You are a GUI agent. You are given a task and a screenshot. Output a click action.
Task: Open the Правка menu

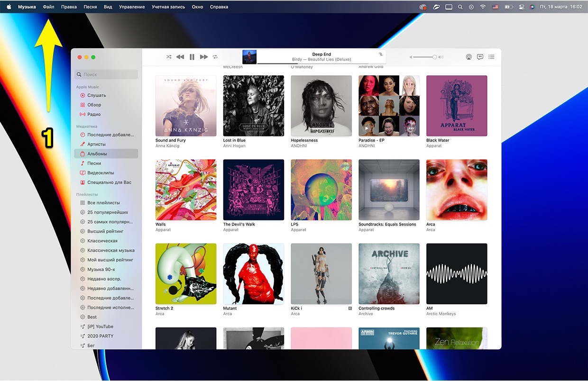pos(69,7)
